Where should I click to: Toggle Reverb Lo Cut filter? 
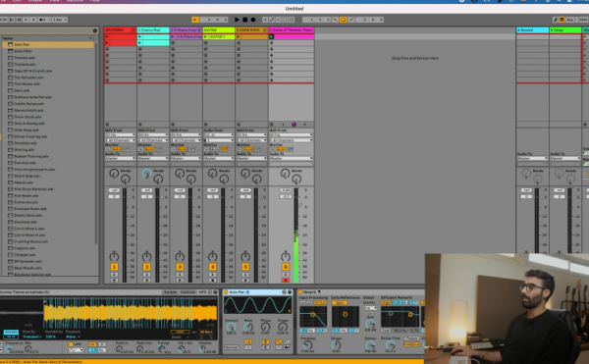tap(306, 302)
